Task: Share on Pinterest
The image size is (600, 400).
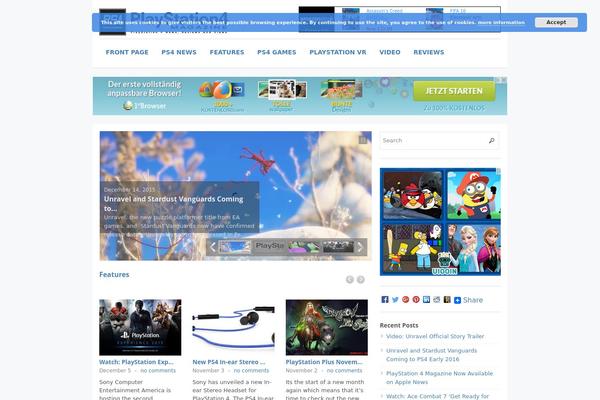Action: [x=416, y=299]
